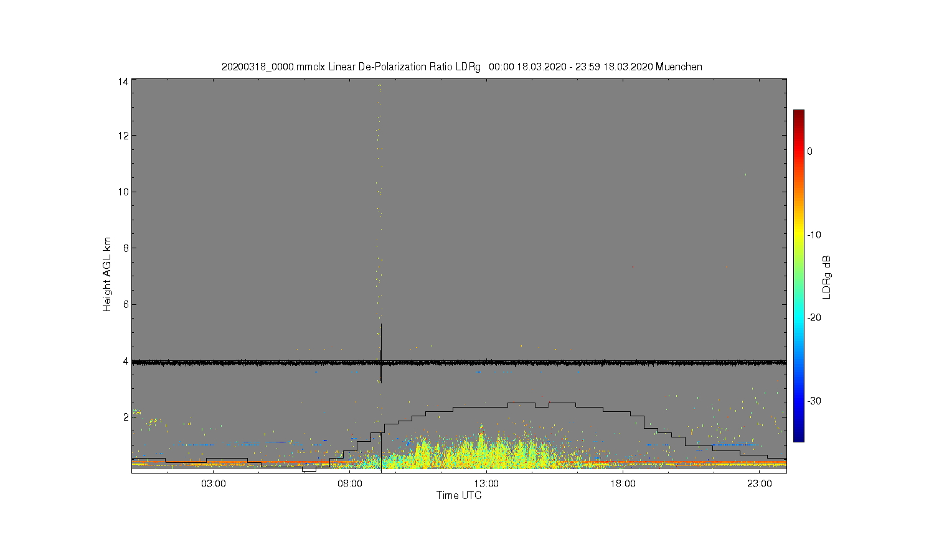Click the 2 km height tick label
Screen dimensions: 934x560
click(126, 417)
